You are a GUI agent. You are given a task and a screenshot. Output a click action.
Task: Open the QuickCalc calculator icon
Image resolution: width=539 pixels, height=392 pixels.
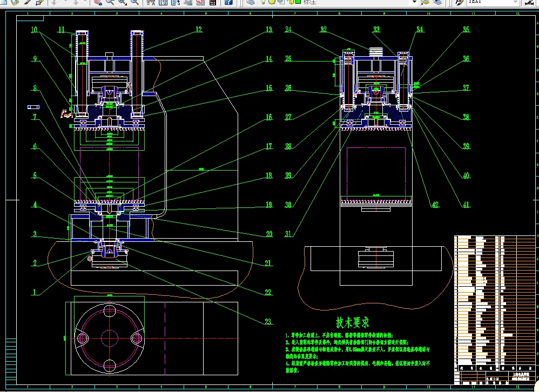click(x=213, y=2)
